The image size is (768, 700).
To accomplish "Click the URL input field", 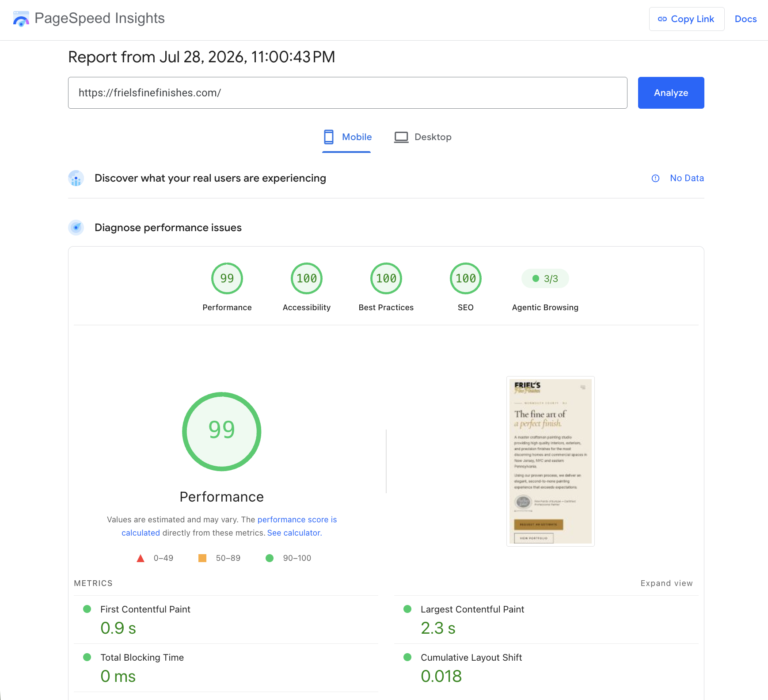I will click(x=348, y=93).
